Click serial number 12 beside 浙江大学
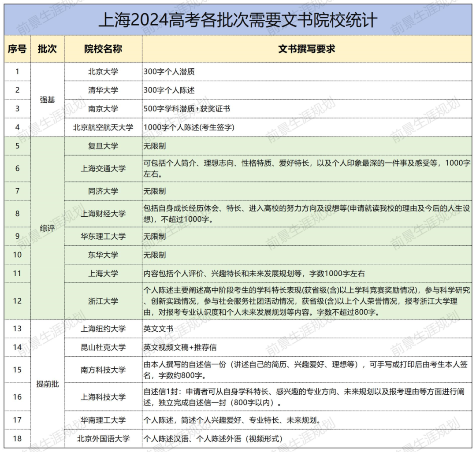This screenshot has height=452, width=476. [x=17, y=301]
